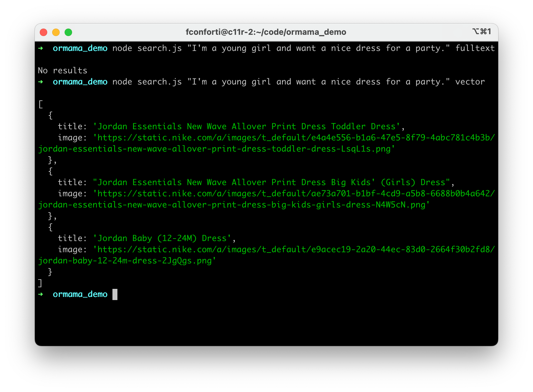
Task: Click the cursor block at the final prompt
Action: pyautogui.click(x=115, y=294)
